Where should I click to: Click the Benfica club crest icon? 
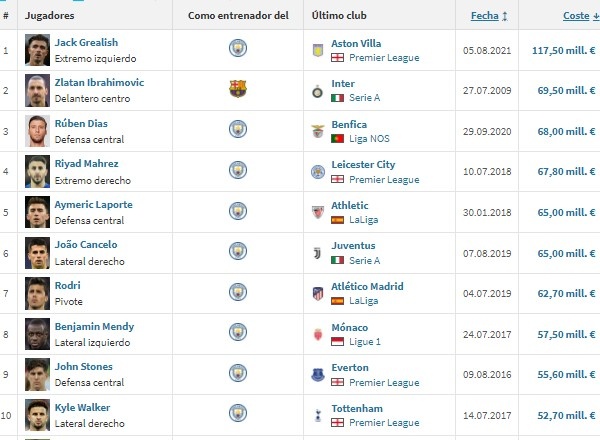[x=318, y=131]
